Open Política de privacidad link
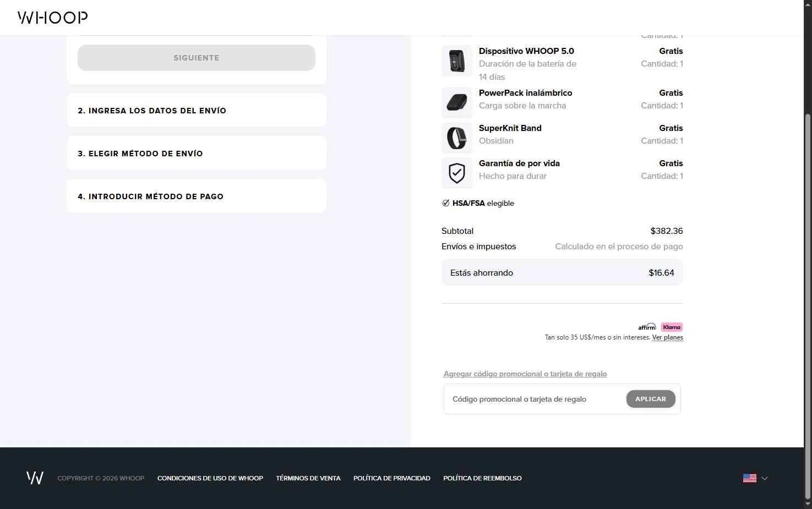This screenshot has height=509, width=812. [x=392, y=478]
